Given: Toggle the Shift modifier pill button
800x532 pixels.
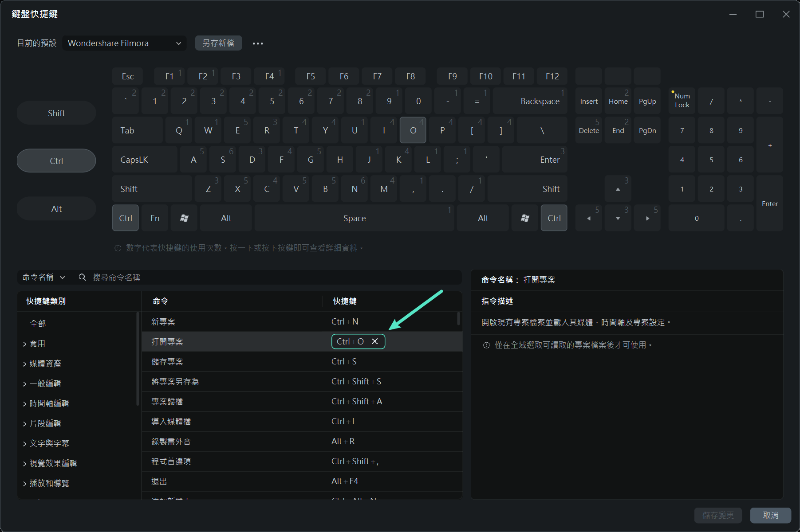Looking at the screenshot, I should 56,113.
